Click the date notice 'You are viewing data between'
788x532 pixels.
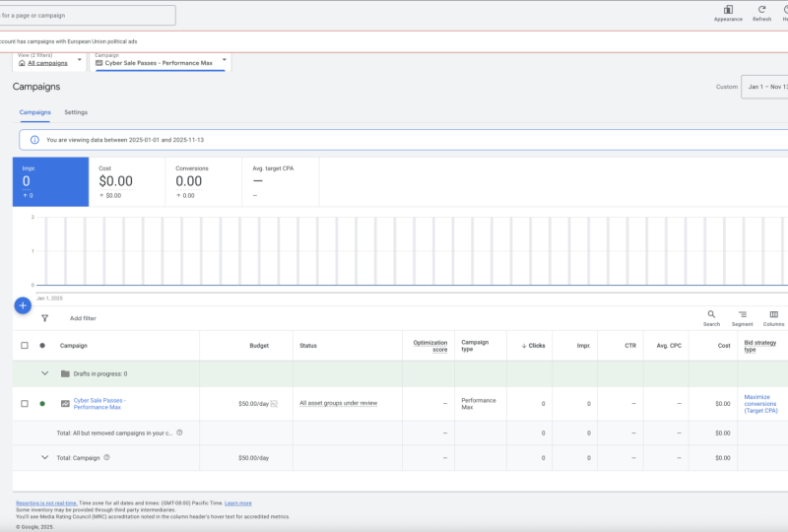pyautogui.click(x=125, y=140)
